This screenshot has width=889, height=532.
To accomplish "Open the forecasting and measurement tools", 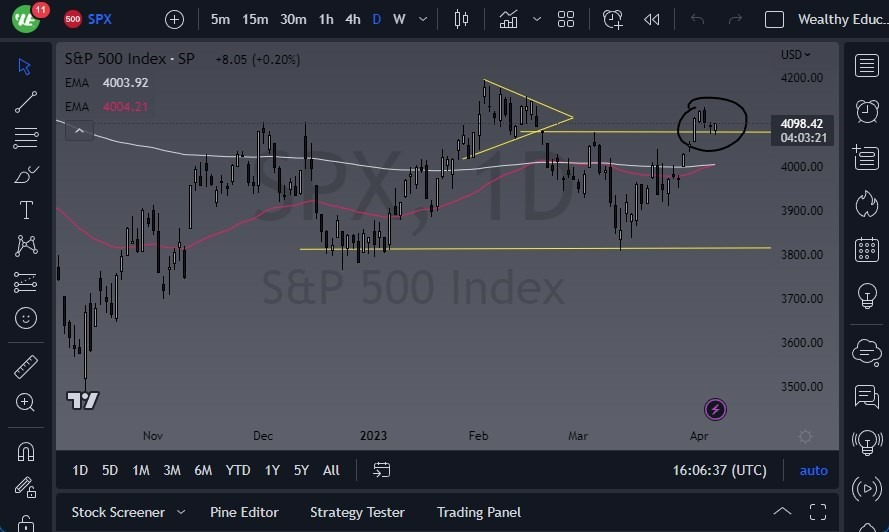I will coord(26,282).
